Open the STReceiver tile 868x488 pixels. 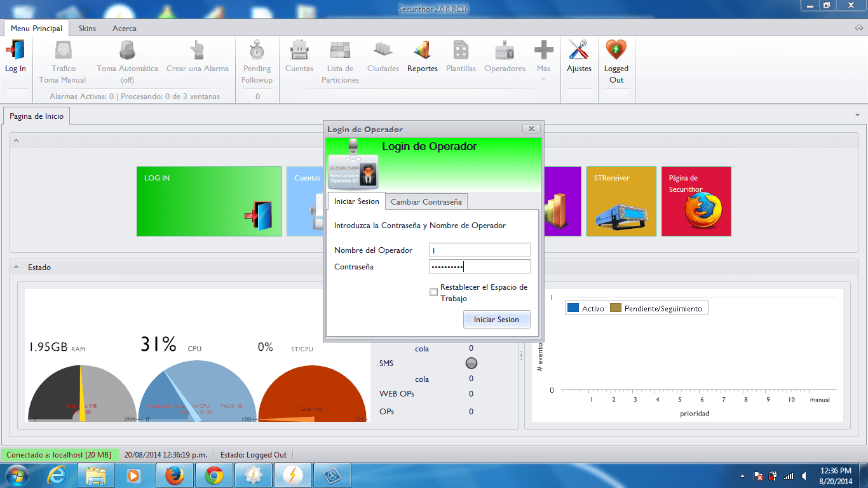click(x=621, y=201)
